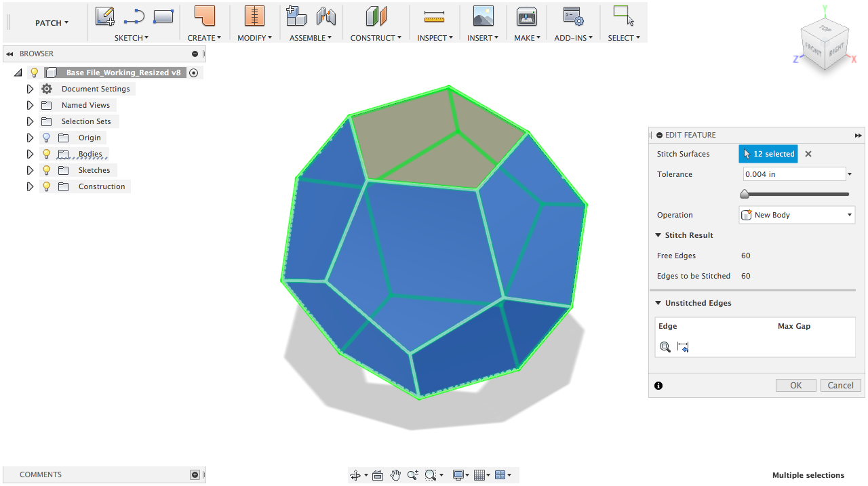Open the PATCH workspace switcher
Viewport: 868px width, 486px height.
pyautogui.click(x=52, y=22)
